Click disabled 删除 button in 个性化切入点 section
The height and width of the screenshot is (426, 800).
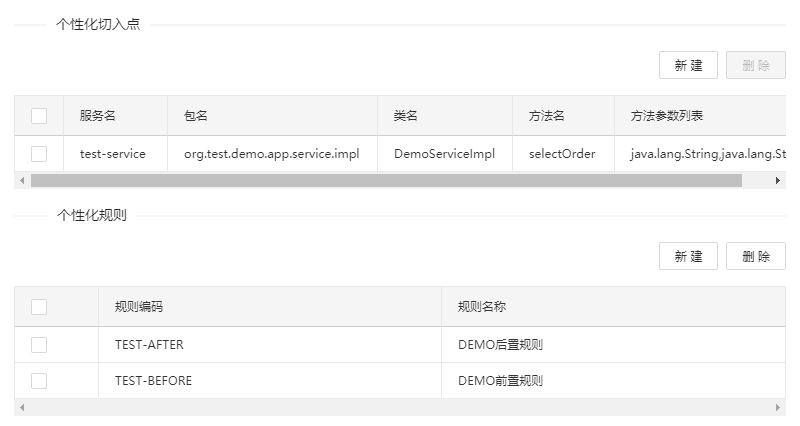[x=756, y=65]
